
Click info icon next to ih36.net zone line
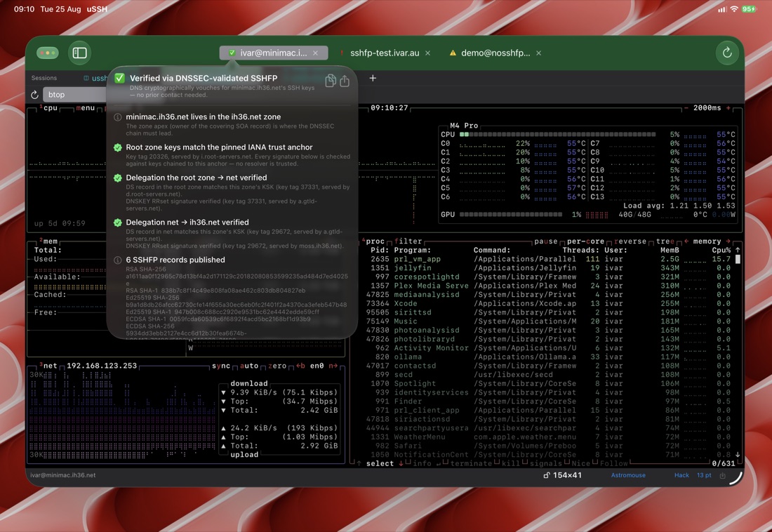118,117
